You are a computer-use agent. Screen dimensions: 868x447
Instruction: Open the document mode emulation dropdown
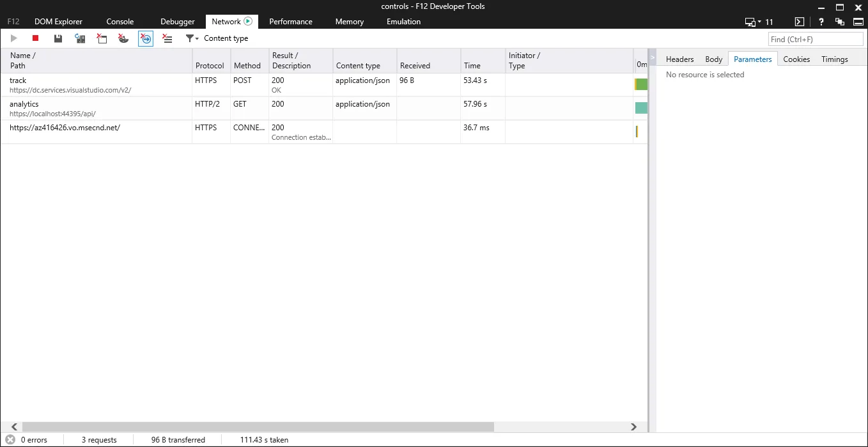tap(759, 22)
